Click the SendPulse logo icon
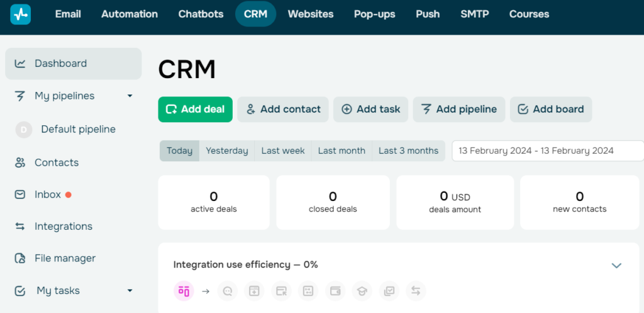The image size is (644, 313). pyautogui.click(x=20, y=14)
